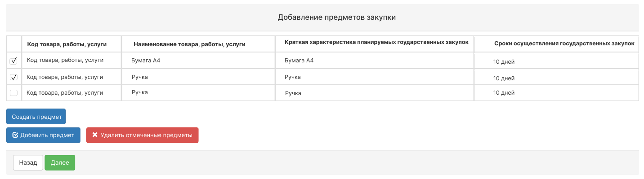This screenshot has width=644, height=179.
Task: Click the Добавление предметов закупки title
Action: [336, 17]
